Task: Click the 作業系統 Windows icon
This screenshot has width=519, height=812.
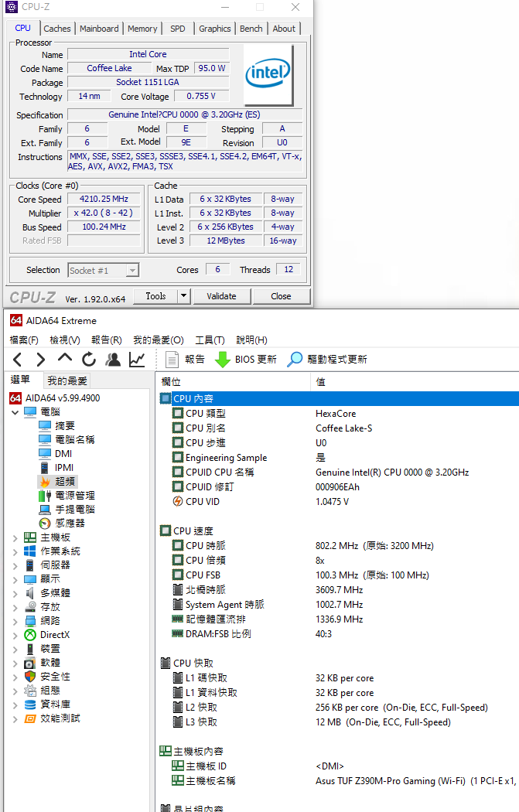Action: click(x=30, y=551)
